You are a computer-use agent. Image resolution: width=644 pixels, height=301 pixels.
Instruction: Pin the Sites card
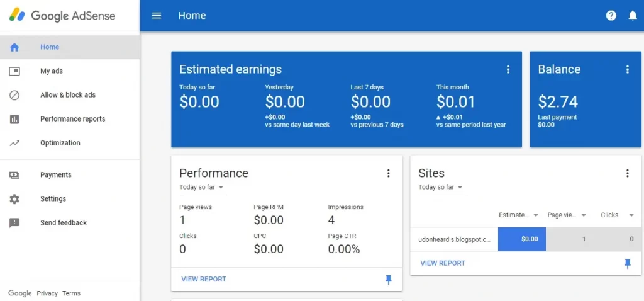[628, 264]
